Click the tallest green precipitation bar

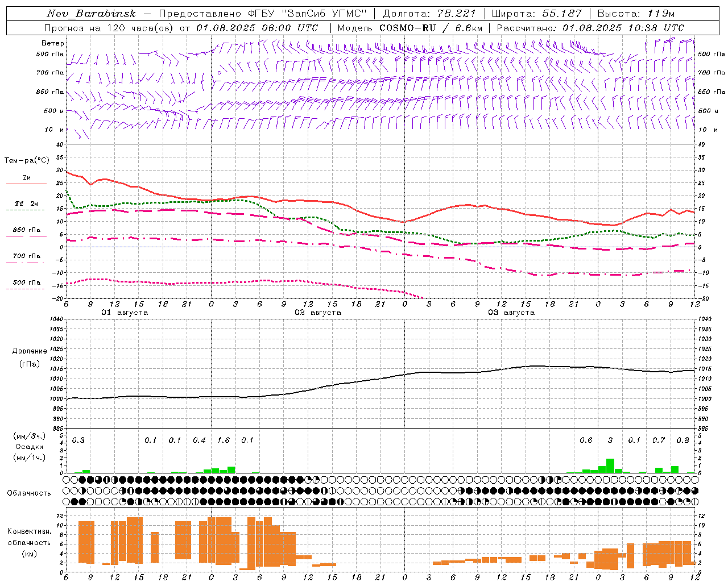point(610,465)
